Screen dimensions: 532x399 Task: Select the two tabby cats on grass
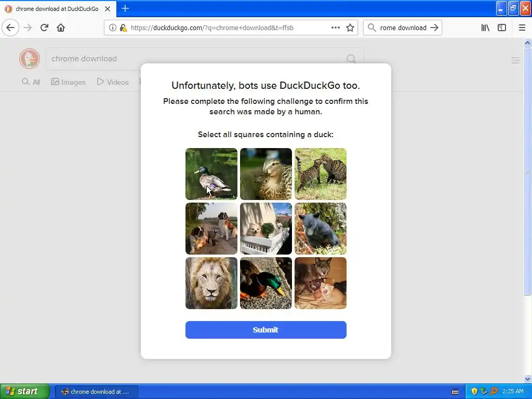pyautogui.click(x=321, y=174)
